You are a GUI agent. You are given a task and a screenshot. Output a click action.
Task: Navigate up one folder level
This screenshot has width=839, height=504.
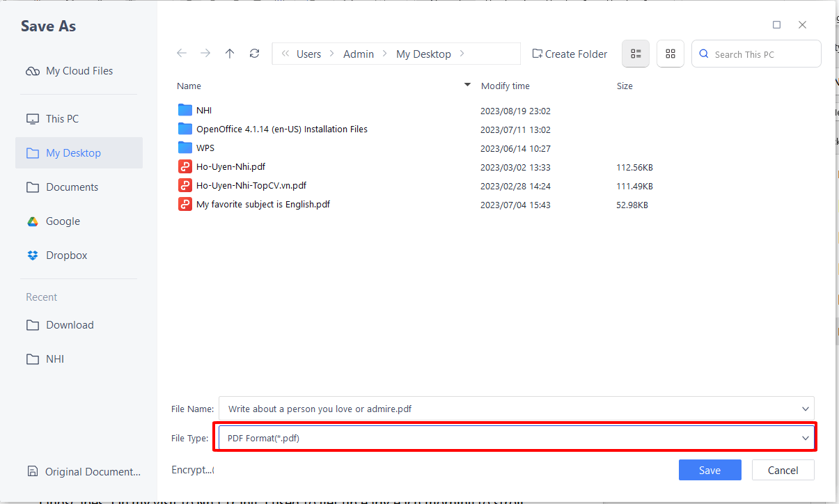[x=230, y=53]
